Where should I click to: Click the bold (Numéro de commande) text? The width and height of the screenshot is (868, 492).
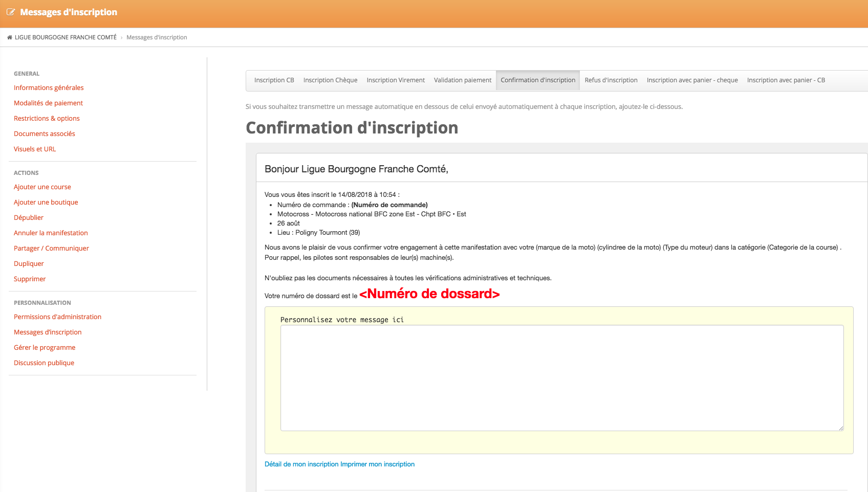389,205
